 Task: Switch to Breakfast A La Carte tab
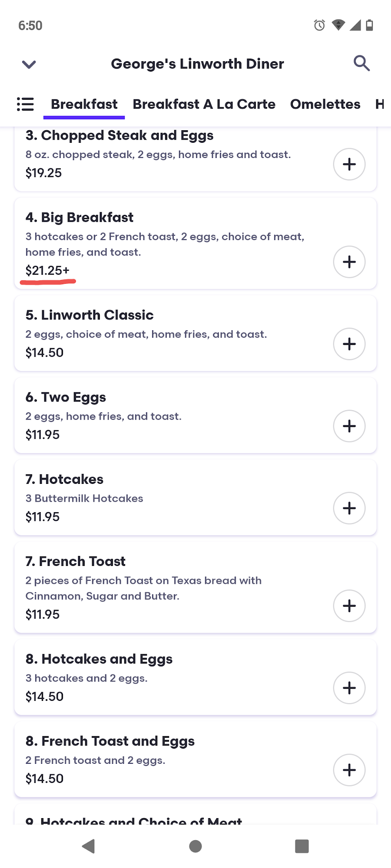click(204, 104)
